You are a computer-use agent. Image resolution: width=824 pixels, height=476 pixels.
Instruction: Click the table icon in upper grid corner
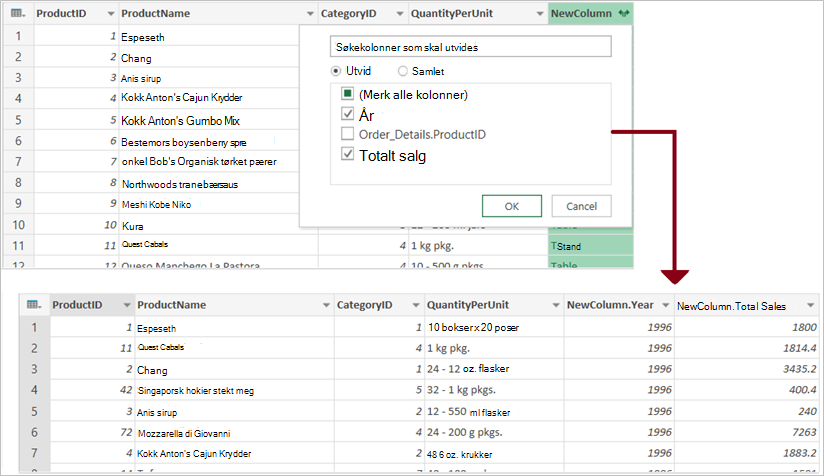pos(18,13)
